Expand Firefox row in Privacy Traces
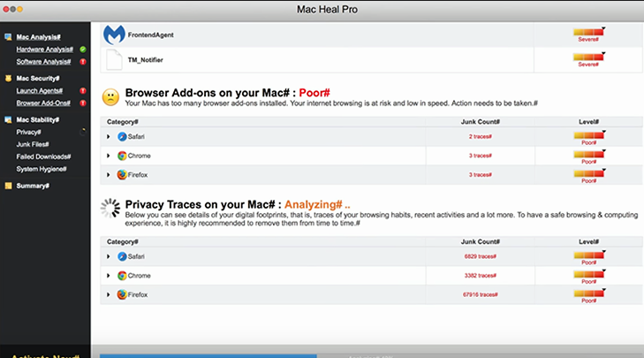The image size is (644, 358). tap(109, 294)
